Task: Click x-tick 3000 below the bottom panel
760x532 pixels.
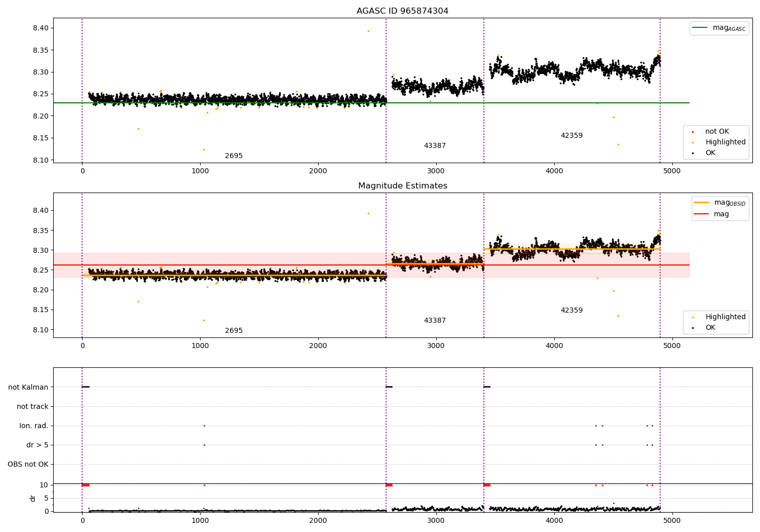Action: click(x=436, y=520)
